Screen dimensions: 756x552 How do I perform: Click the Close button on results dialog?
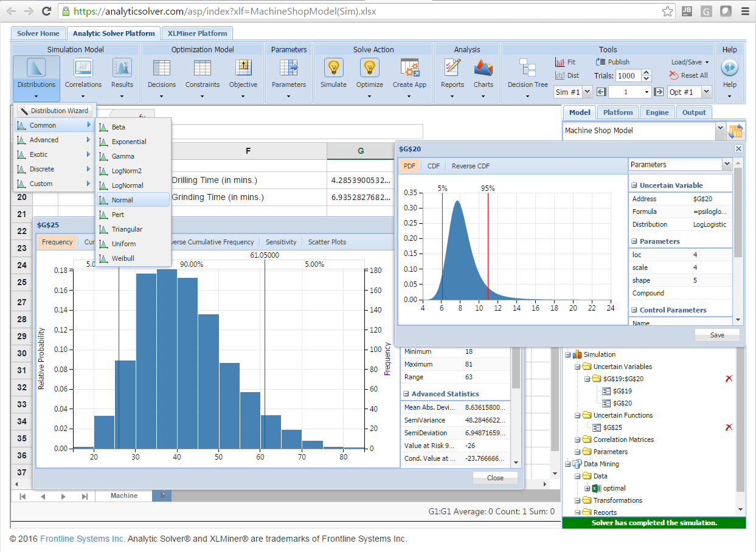[x=495, y=478]
